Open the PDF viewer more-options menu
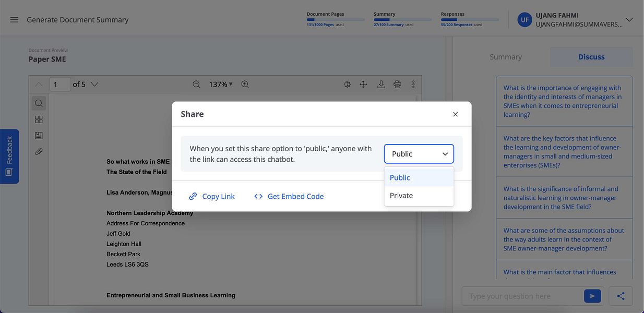Image resolution: width=644 pixels, height=313 pixels. click(x=413, y=84)
